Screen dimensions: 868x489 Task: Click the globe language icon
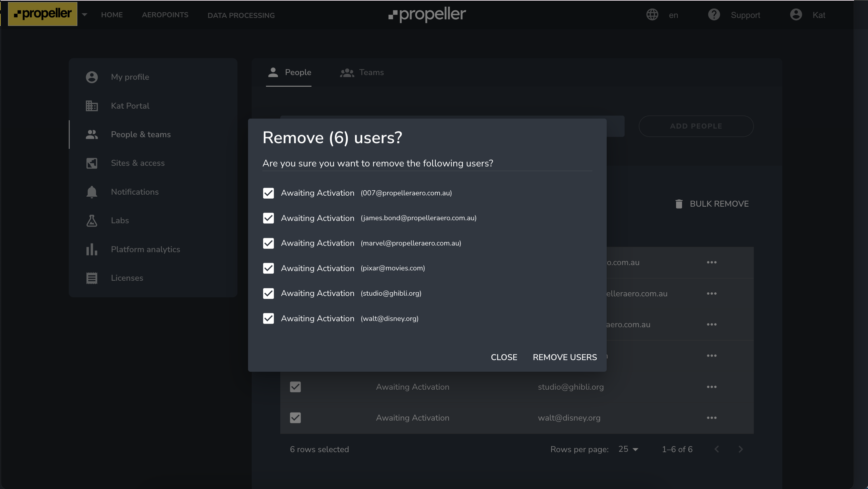pyautogui.click(x=652, y=15)
